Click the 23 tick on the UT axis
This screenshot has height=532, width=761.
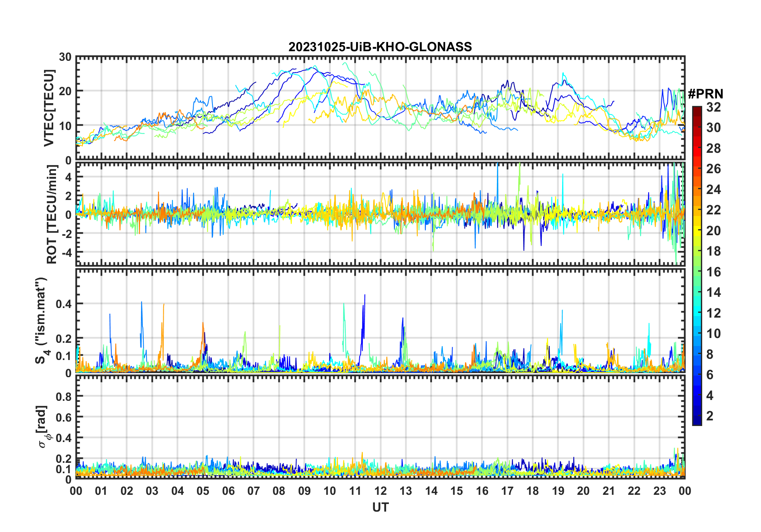coord(659,491)
